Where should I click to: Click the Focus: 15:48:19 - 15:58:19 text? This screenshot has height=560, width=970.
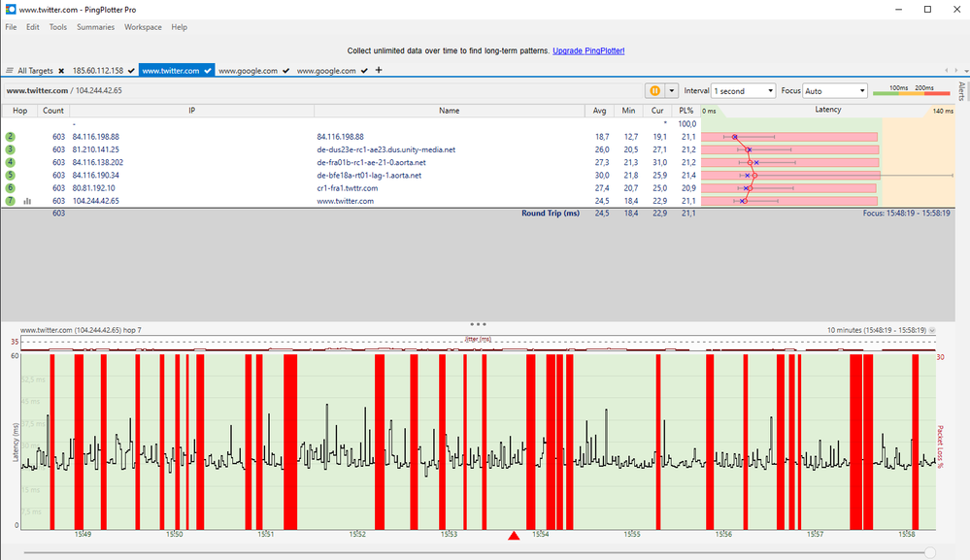point(906,214)
